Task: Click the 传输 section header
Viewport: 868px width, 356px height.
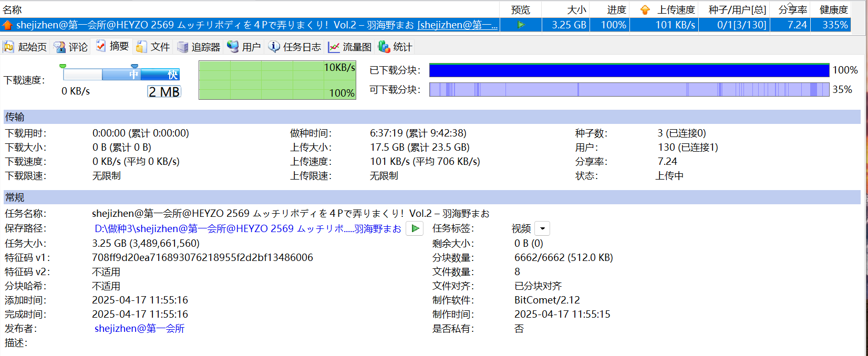Action: (x=432, y=117)
